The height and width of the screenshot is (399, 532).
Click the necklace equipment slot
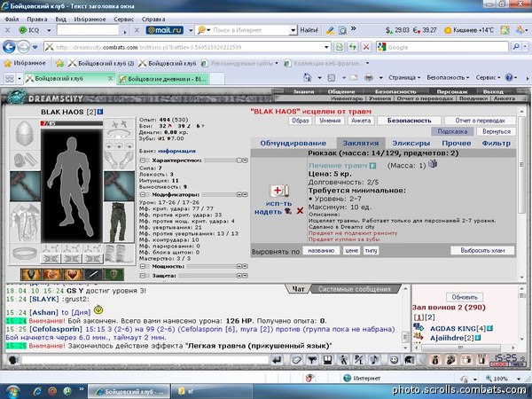coord(119,134)
